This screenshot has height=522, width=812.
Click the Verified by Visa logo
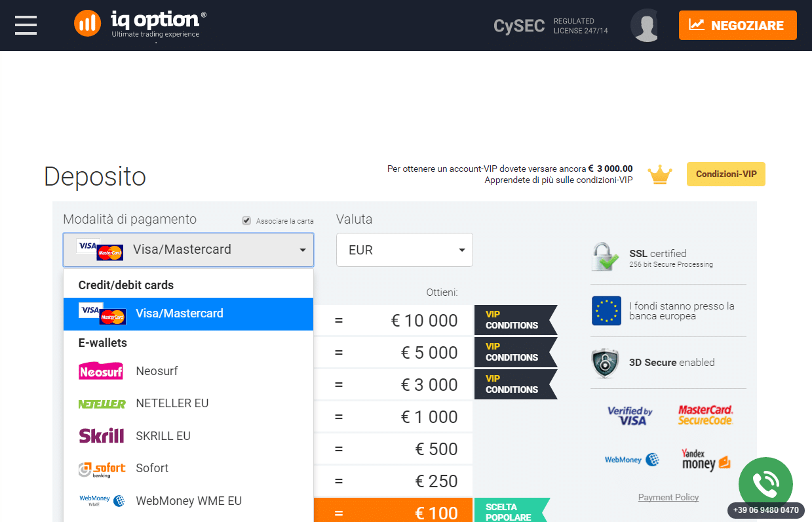[630, 416]
